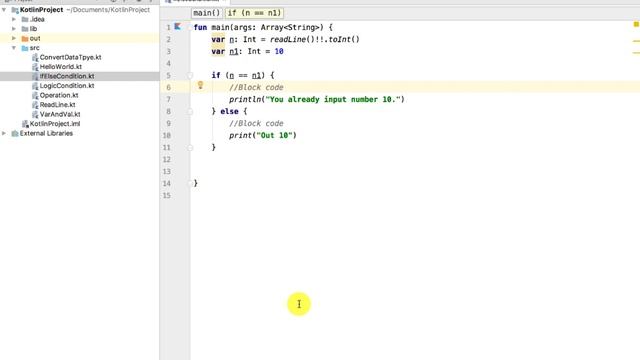The image size is (640, 360).
Task: Select the .idea folder icon
Action: pyautogui.click(x=25, y=19)
